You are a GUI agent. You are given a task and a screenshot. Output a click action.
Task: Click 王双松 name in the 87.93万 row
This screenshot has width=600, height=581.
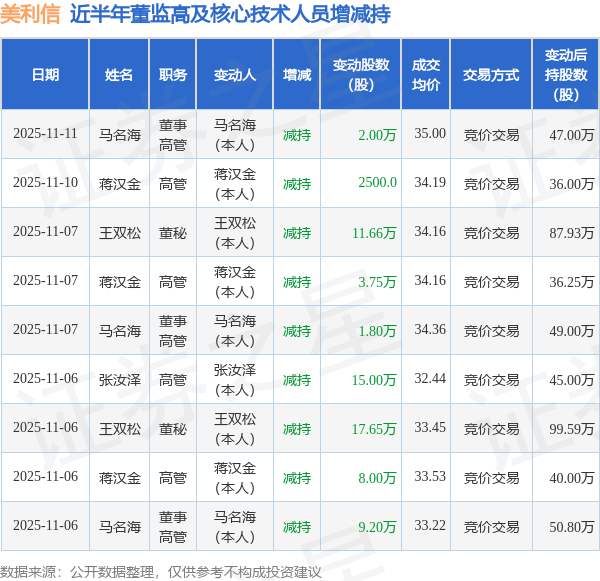(120, 233)
